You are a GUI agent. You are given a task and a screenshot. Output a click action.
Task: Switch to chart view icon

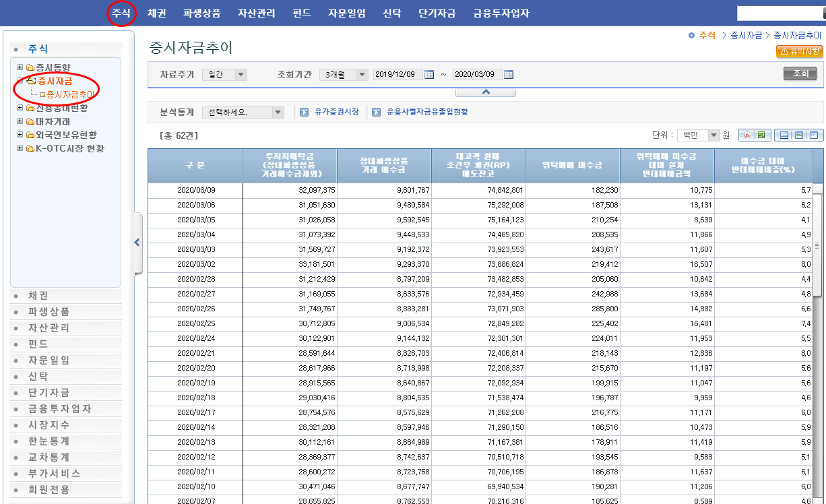point(798,135)
